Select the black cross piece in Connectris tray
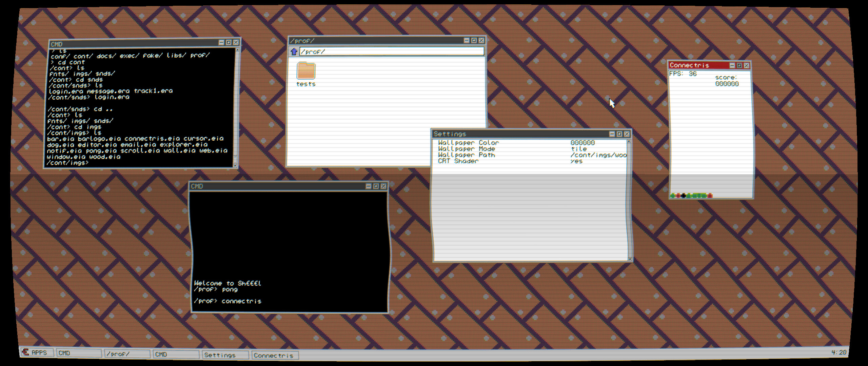 684,195
